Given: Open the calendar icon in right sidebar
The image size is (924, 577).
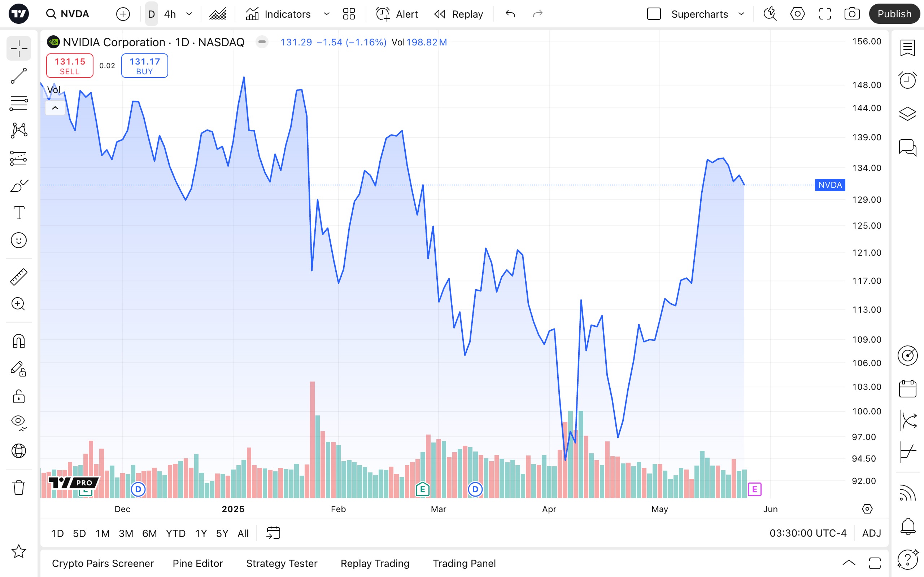Looking at the screenshot, I should tap(908, 389).
